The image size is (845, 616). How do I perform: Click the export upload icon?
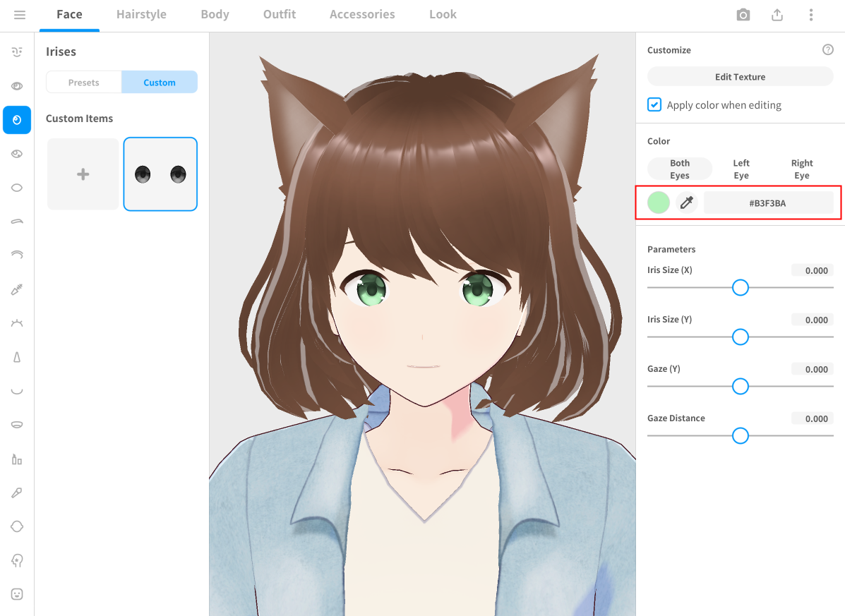(777, 15)
